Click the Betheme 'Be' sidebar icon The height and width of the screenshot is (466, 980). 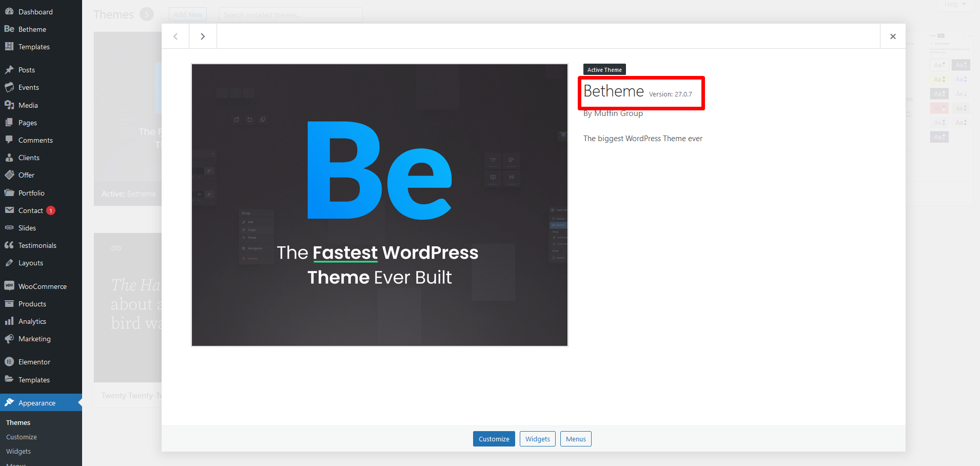(9, 29)
